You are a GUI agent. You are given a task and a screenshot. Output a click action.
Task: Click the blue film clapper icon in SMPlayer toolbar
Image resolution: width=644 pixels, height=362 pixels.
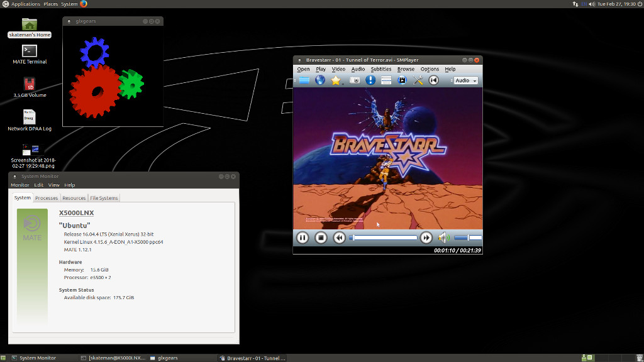pos(402,80)
